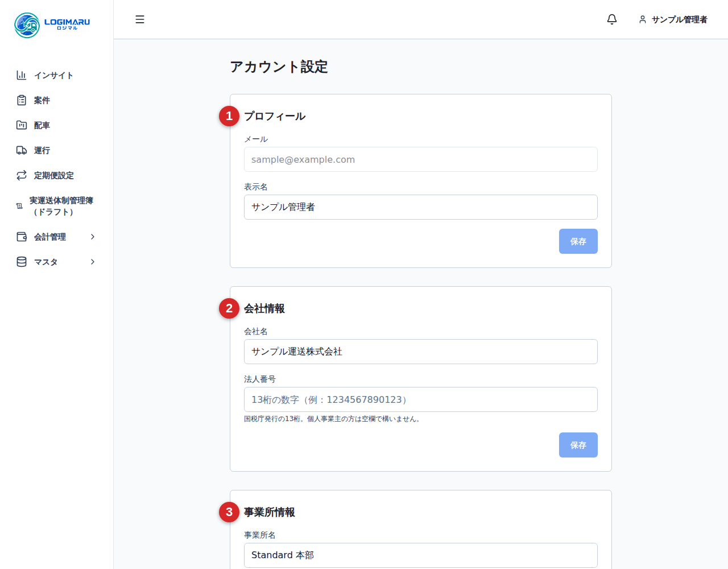The width and height of the screenshot is (728, 569).
Task: Click the 運行 truck icon
Action: click(22, 150)
